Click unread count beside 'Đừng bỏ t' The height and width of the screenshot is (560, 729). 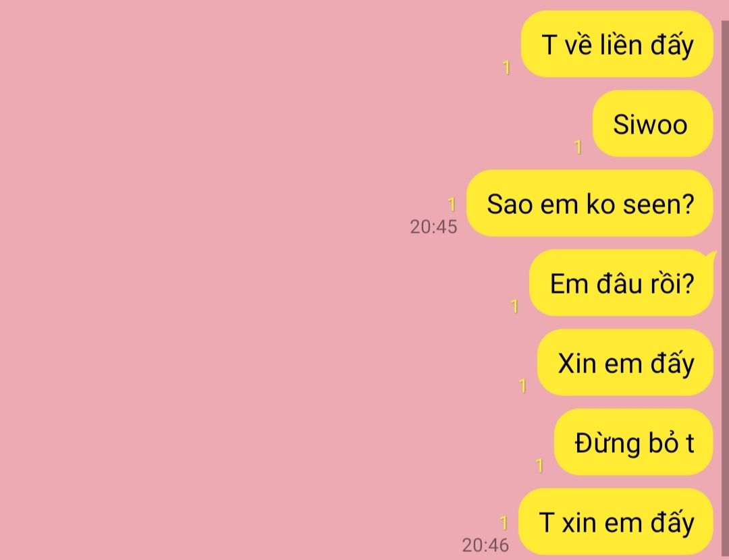click(x=539, y=465)
